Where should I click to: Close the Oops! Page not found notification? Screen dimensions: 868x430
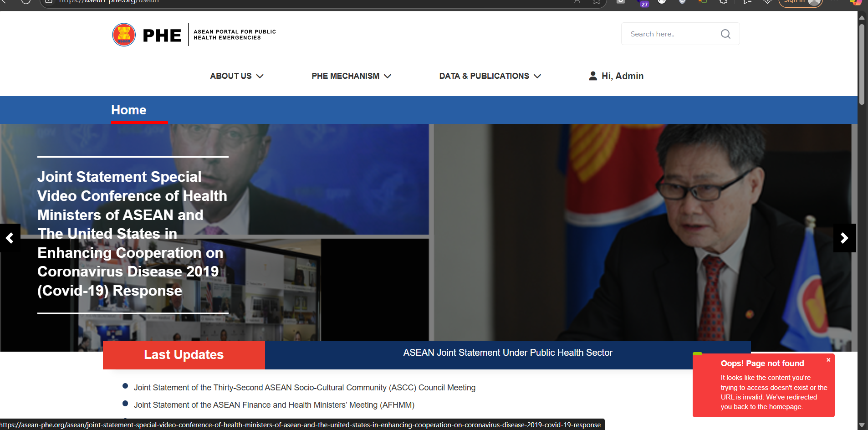click(828, 360)
